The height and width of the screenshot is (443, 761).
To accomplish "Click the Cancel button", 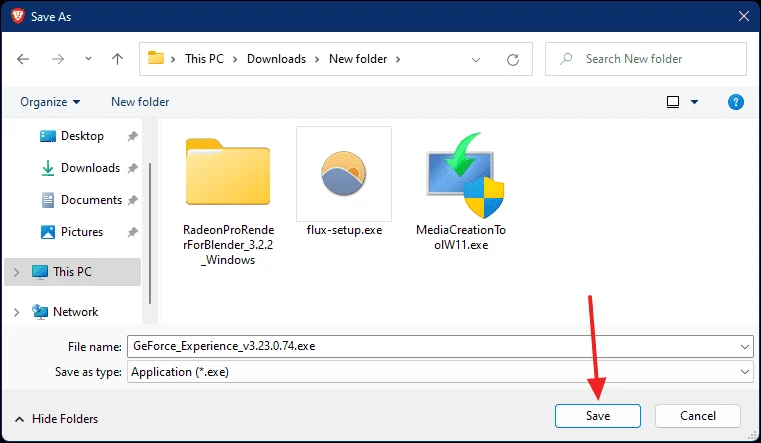I will [x=698, y=416].
